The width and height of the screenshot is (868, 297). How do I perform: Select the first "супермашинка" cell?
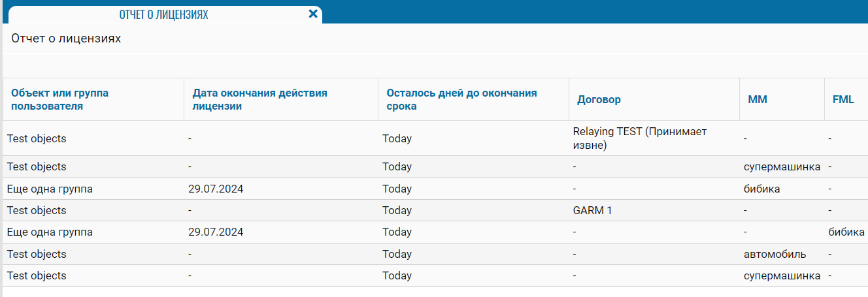782,166
